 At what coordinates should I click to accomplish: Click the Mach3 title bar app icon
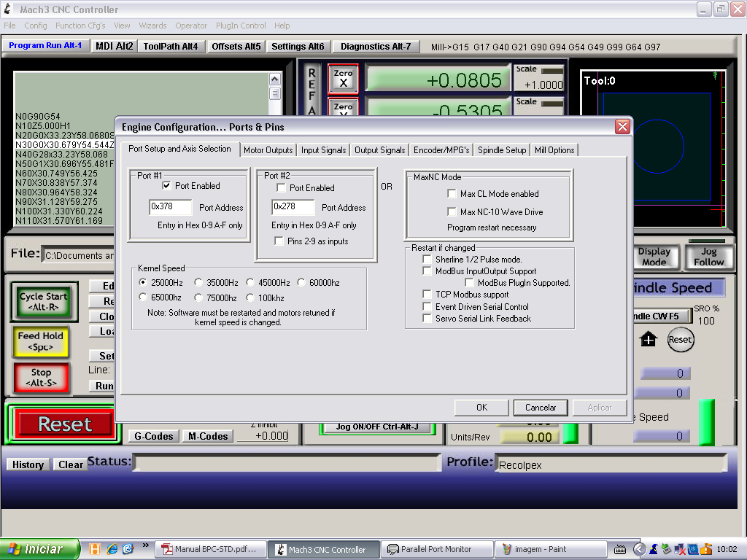tap(7, 9)
